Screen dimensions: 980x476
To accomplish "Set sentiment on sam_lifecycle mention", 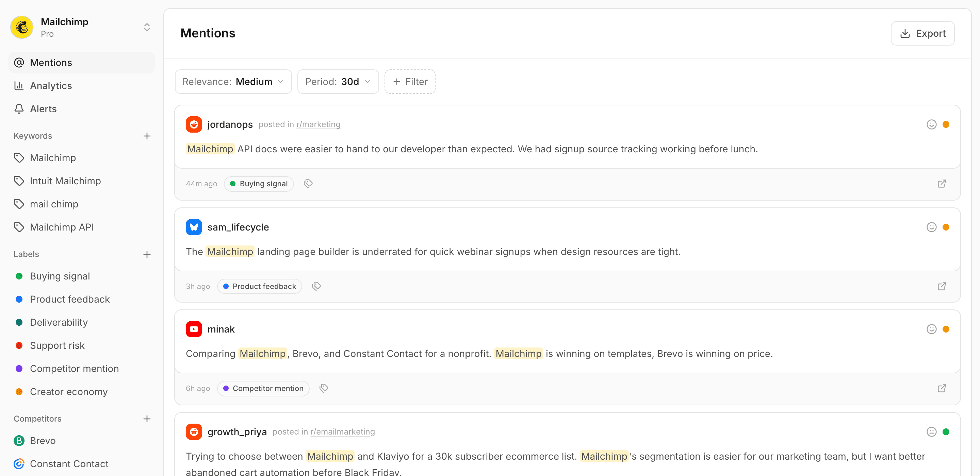I will (x=931, y=227).
